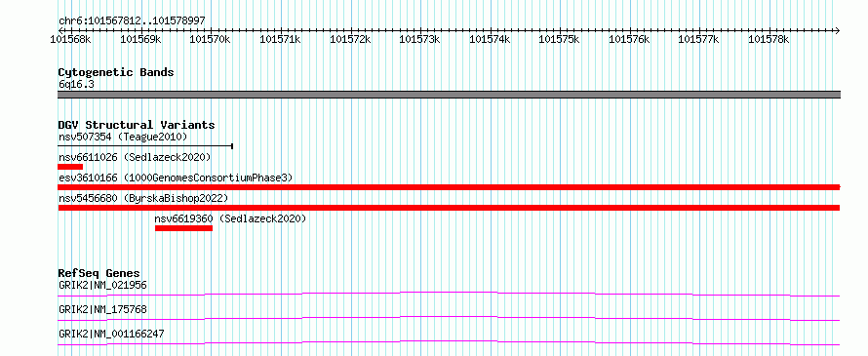Click the 101568k ruler tick label
Viewport: 868px width, 356px height.
pyautogui.click(x=71, y=39)
